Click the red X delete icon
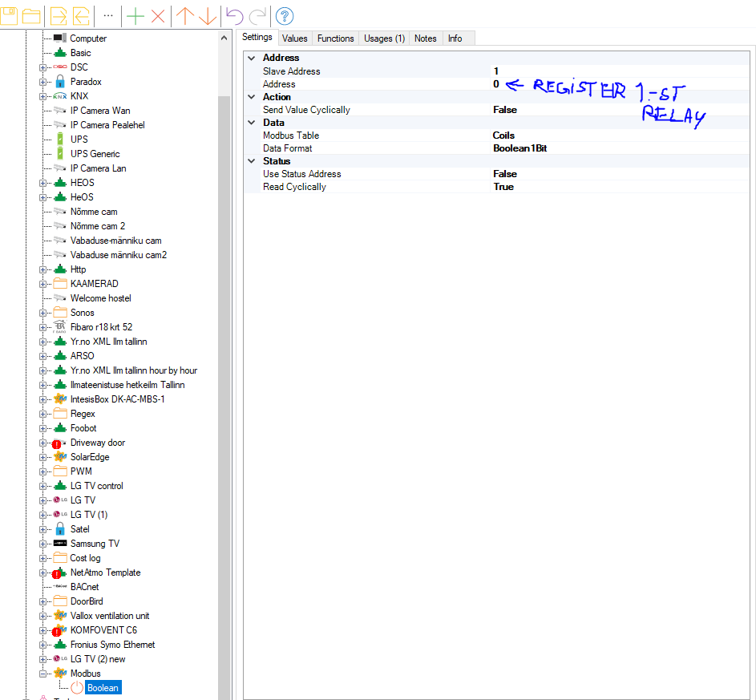The width and height of the screenshot is (756, 700). pos(158,15)
